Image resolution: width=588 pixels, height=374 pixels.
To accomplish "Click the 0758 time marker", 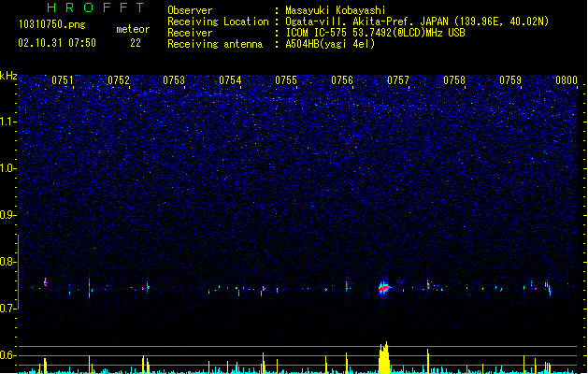I will pos(454,80).
